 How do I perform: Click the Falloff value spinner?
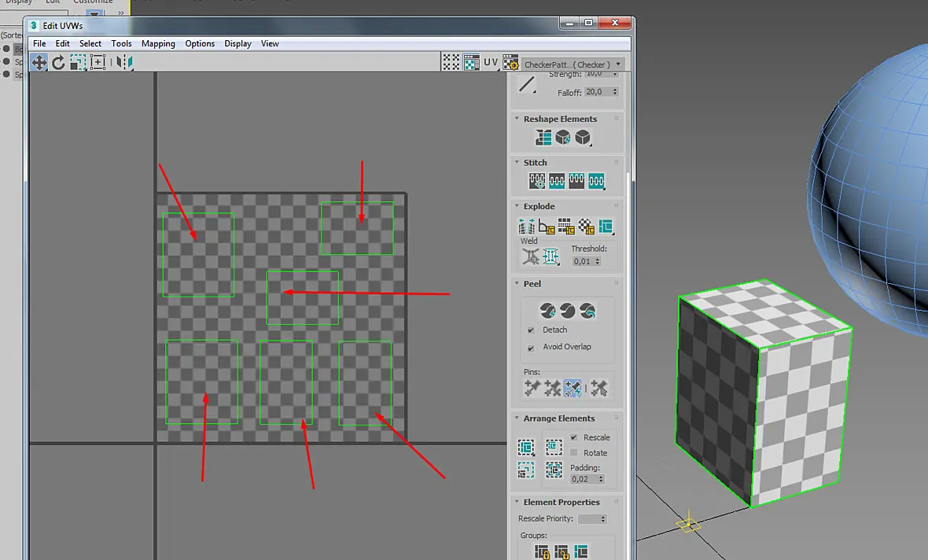616,92
